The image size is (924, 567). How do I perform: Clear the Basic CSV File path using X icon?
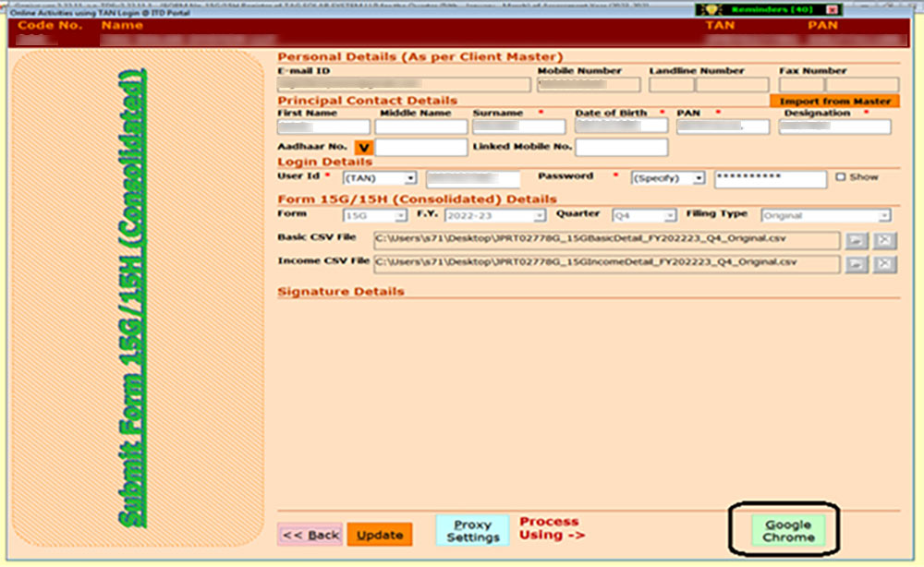coord(881,240)
